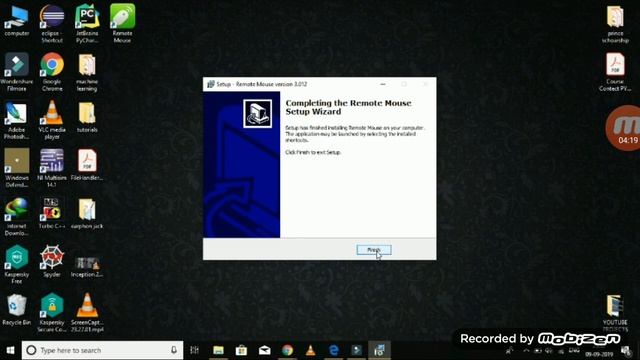This screenshot has height=360, width=640.
Task: Select the eclipse Shortcut desktop icon
Action: [x=52, y=24]
